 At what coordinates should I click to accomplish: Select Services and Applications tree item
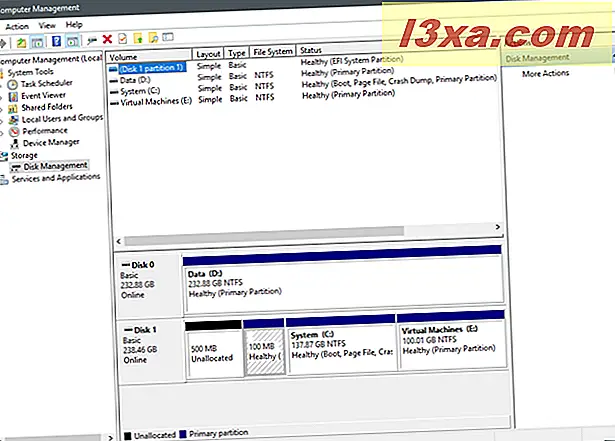56,178
